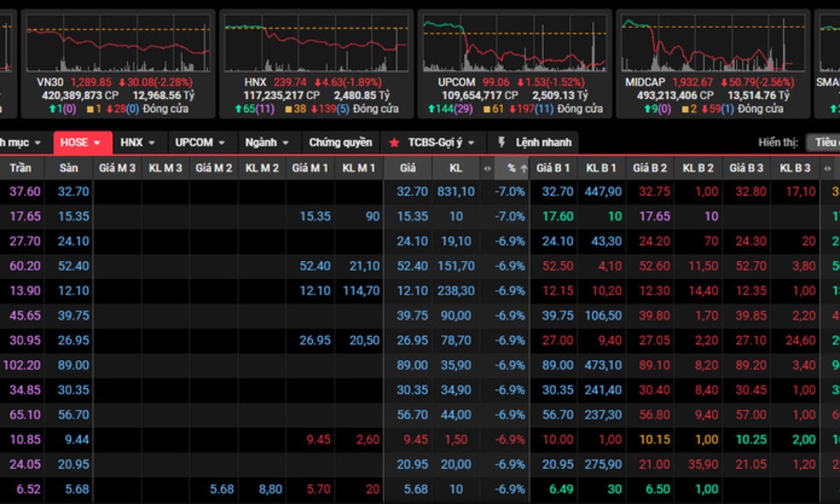The image size is (840, 504).
Task: Open the UPCOM dropdown list
Action: tap(200, 142)
